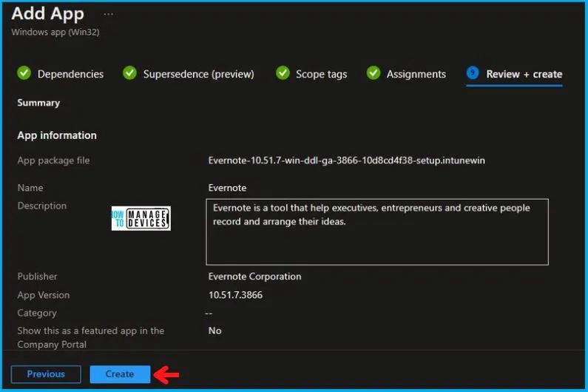
Task: Click the Category label
Action: [37, 313]
